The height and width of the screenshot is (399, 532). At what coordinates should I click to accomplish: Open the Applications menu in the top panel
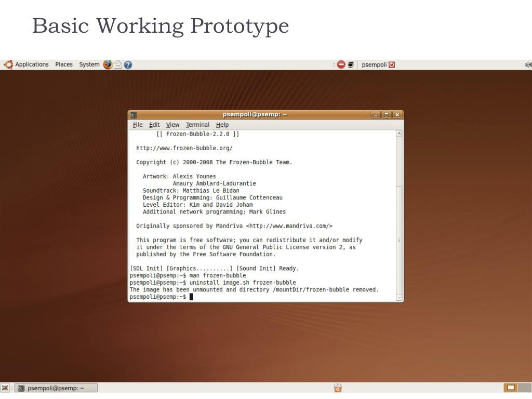click(x=26, y=64)
